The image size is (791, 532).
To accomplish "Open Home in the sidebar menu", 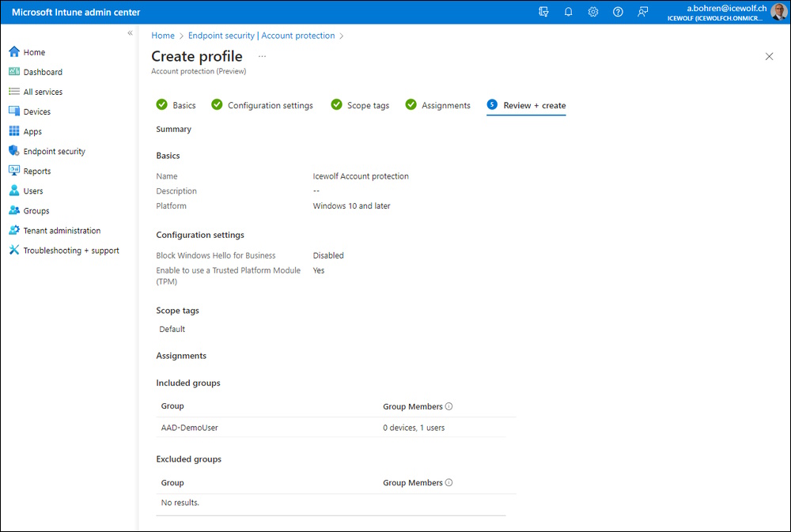I will coord(34,52).
